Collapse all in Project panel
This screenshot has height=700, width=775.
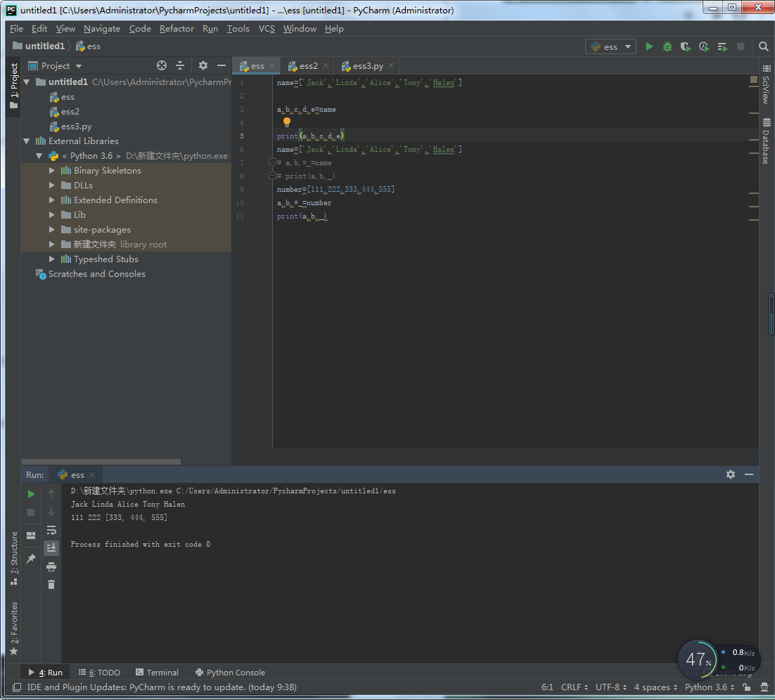[x=180, y=65]
